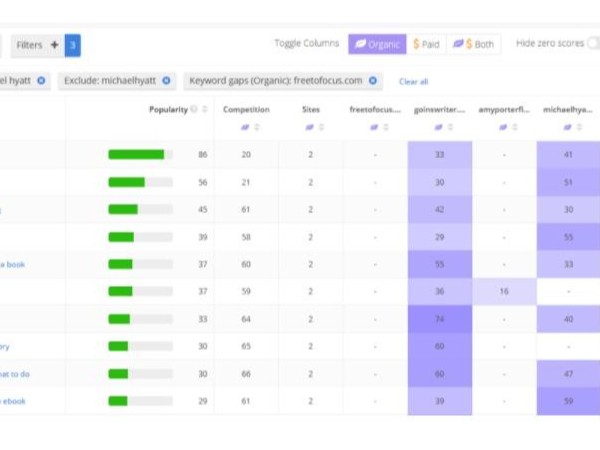Viewport: 600px width, 450px height.
Task: Click the goinswriter score cell showing 74
Action: click(x=440, y=319)
